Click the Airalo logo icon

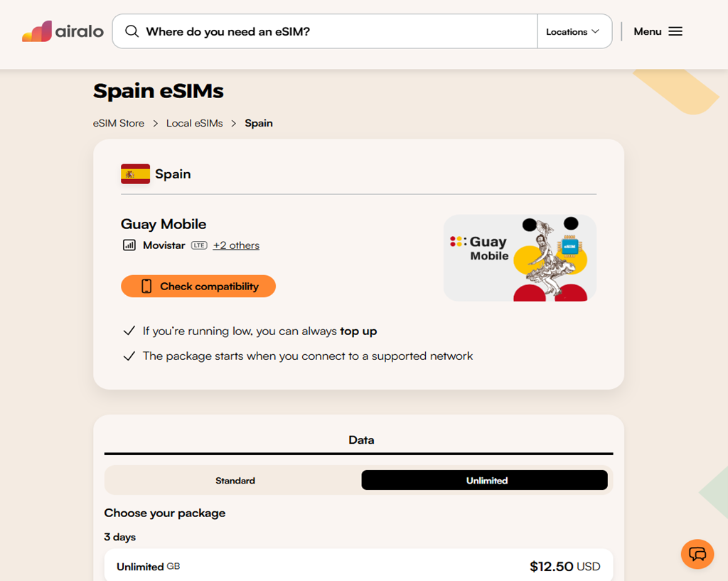37,31
